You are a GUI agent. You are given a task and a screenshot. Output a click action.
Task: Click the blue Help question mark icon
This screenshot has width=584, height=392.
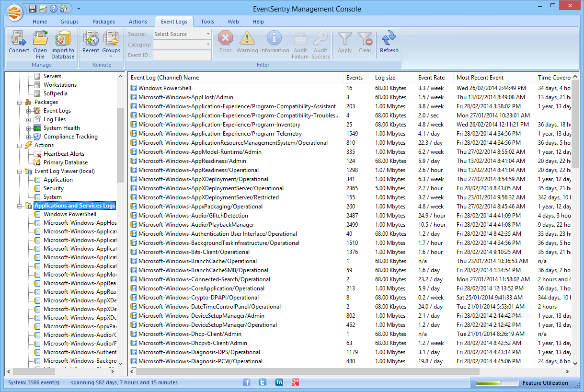[54, 9]
